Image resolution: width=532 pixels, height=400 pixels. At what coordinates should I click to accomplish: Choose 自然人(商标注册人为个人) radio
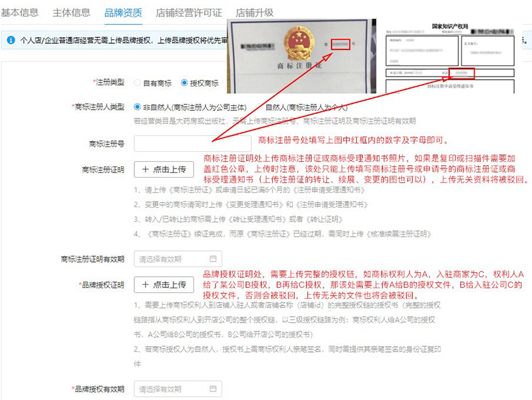[x=259, y=107]
